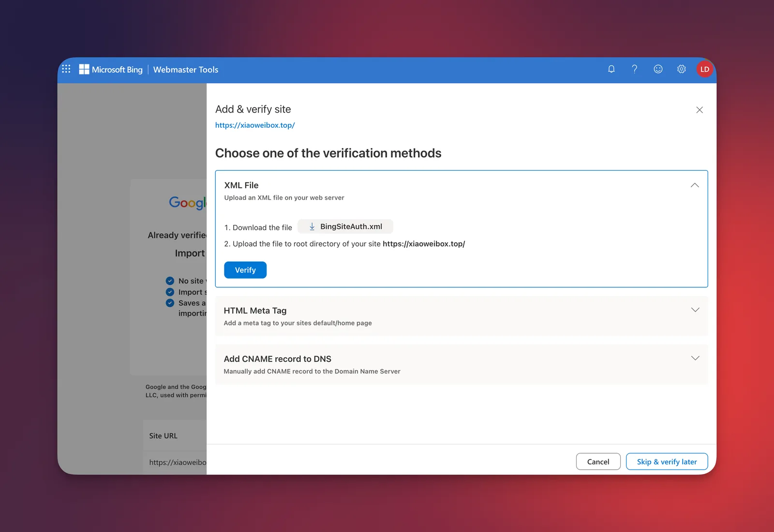Open the feedback smiley icon
Screen dimensions: 774x532
pos(658,69)
